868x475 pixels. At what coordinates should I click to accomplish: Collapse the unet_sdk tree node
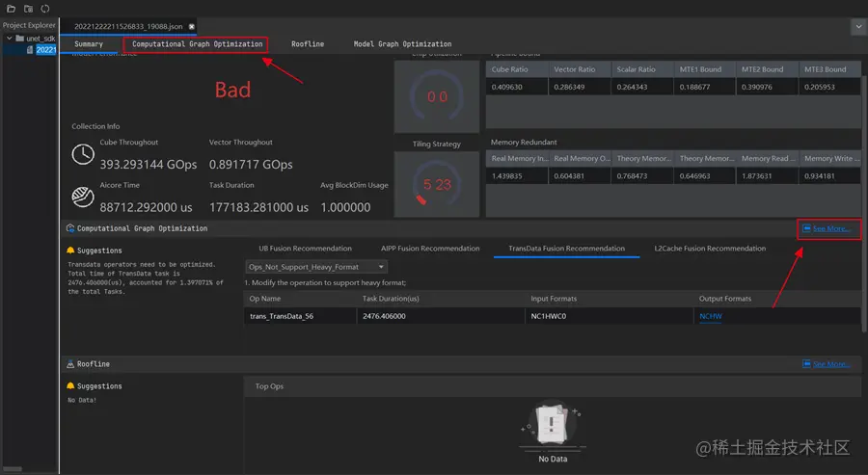click(x=10, y=39)
